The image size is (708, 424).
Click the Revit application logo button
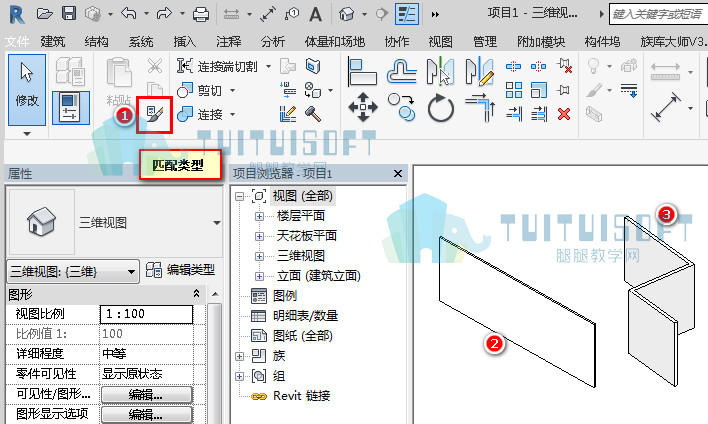17,14
